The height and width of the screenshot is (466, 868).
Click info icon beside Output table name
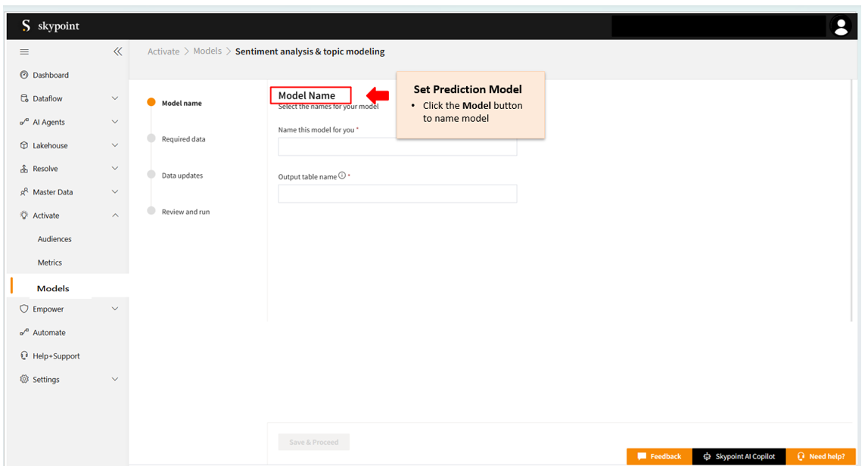[x=342, y=176]
